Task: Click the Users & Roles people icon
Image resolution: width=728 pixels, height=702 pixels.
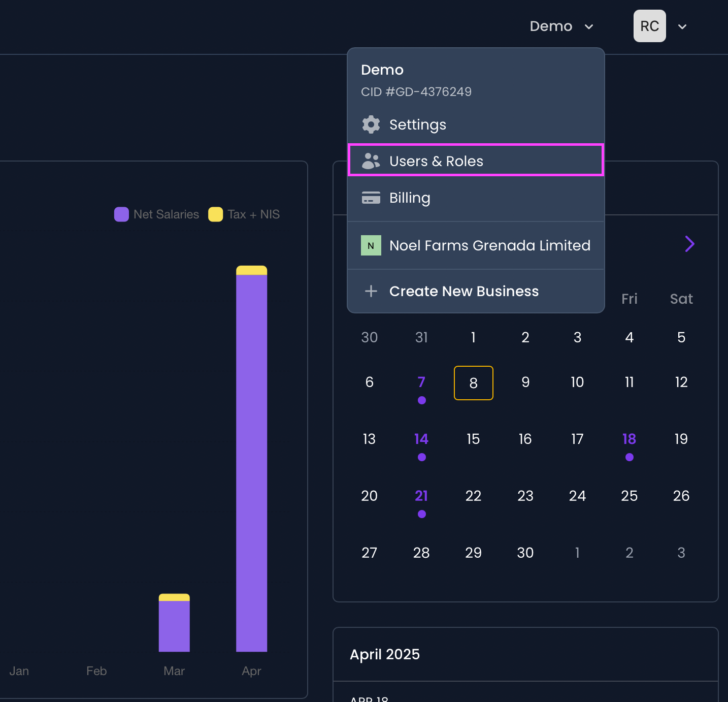Action: click(x=371, y=161)
